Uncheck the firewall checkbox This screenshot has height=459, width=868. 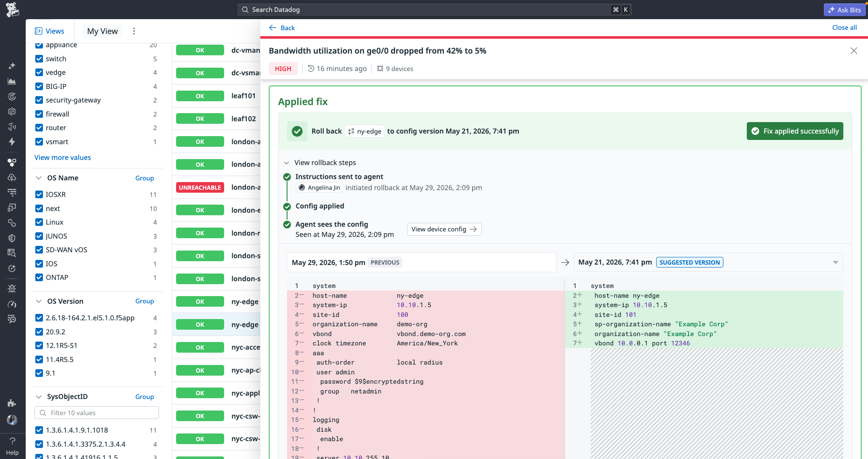(39, 114)
